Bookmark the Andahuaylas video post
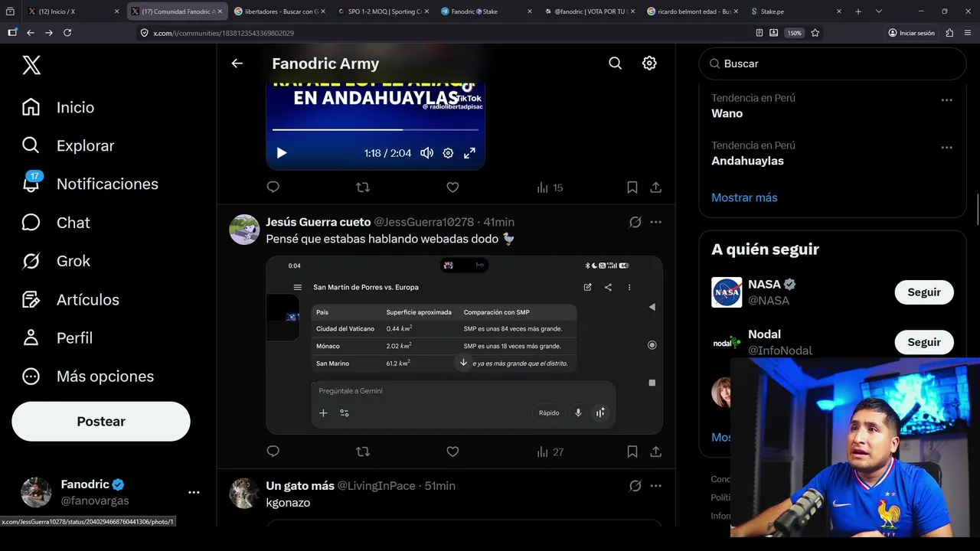This screenshot has width=980, height=551. [x=632, y=187]
